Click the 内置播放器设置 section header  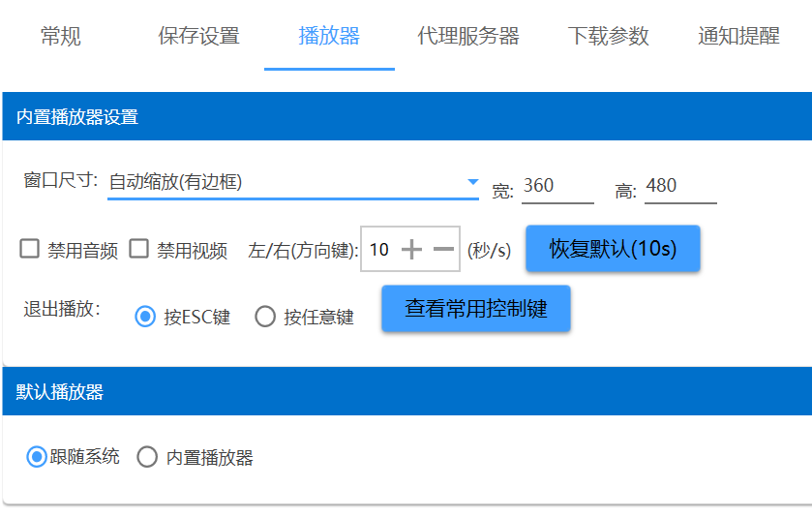pos(407,116)
